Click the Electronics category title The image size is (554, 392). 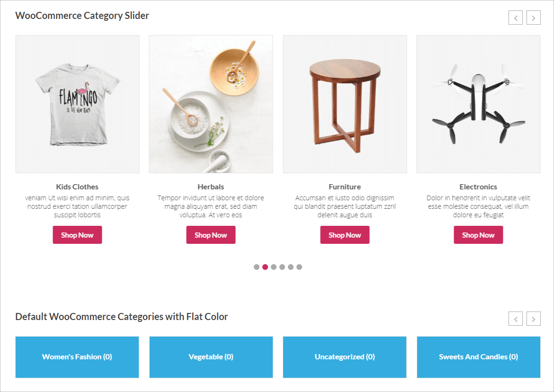click(x=478, y=187)
